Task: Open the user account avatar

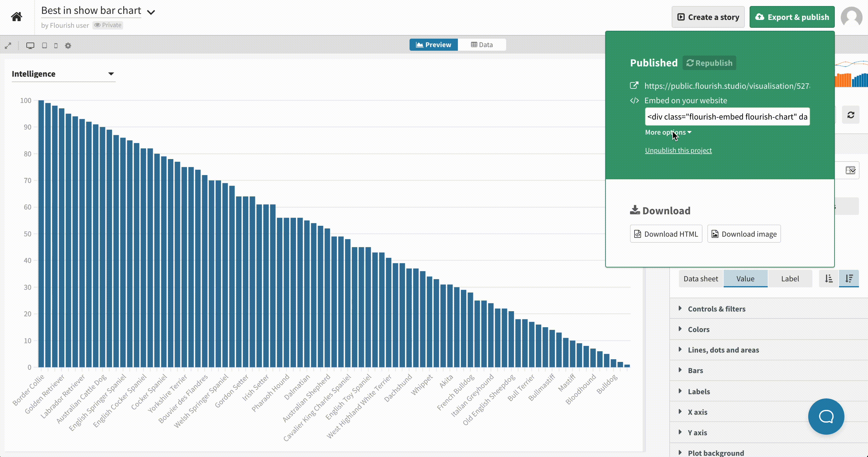Action: [851, 17]
